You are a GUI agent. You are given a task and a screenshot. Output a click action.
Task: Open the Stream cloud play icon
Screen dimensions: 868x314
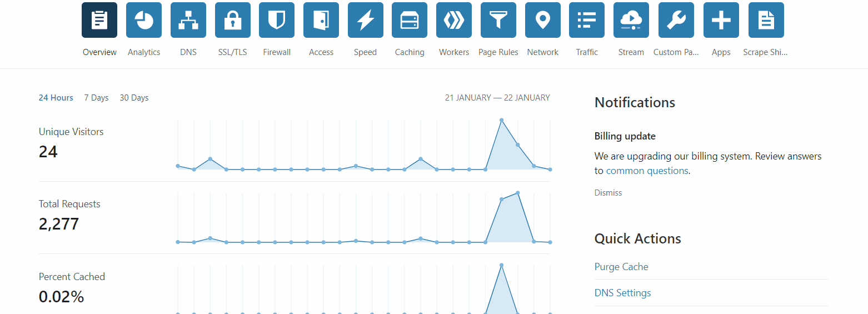[631, 20]
